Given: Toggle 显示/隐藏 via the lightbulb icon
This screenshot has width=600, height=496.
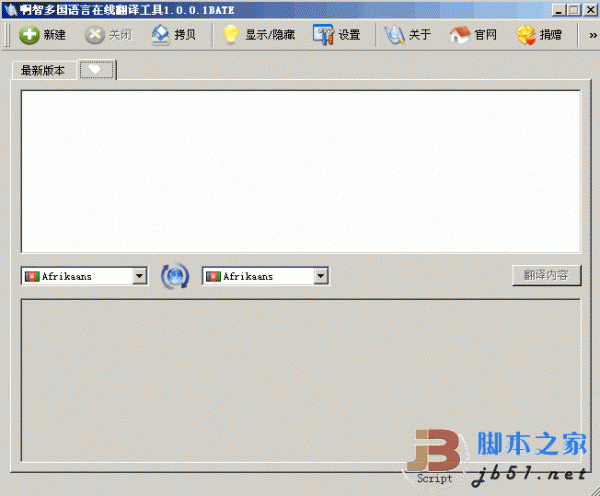Looking at the screenshot, I should pos(231,34).
